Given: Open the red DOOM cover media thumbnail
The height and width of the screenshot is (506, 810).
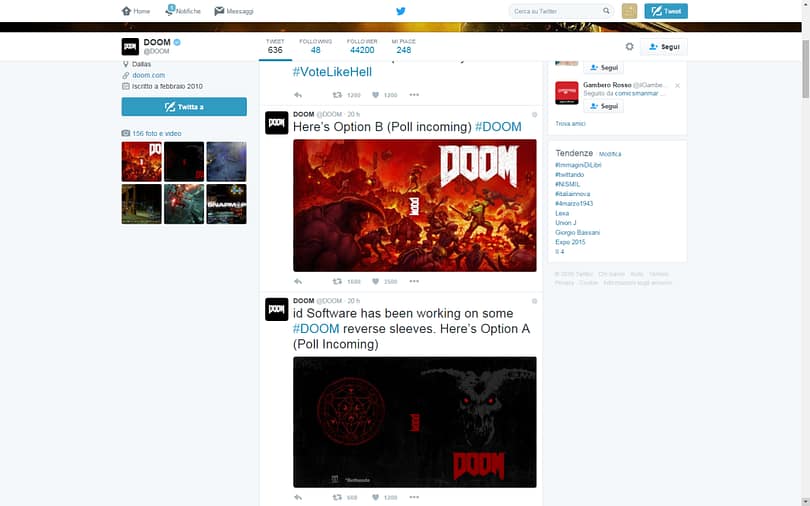Looking at the screenshot, I should pyautogui.click(x=142, y=162).
